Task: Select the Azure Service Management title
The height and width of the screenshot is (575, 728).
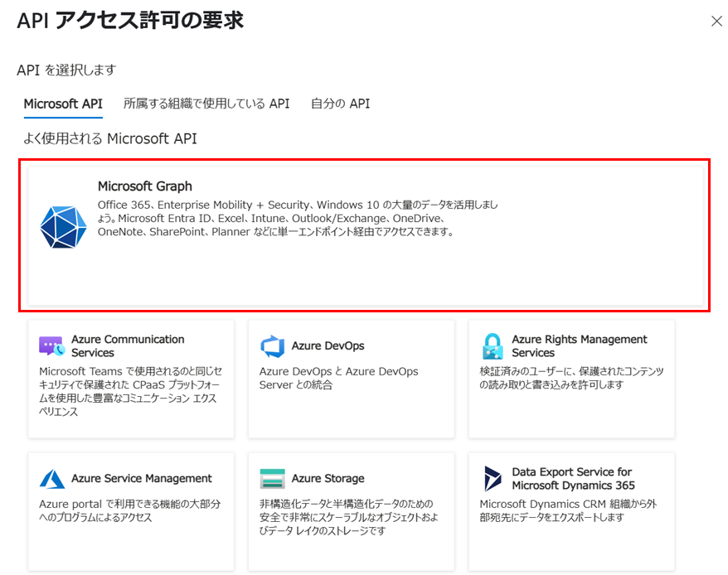Action: [142, 478]
